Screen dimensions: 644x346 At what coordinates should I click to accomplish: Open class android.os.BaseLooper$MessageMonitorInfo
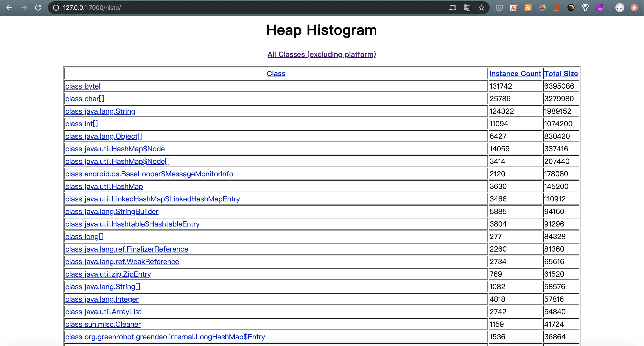[149, 174]
